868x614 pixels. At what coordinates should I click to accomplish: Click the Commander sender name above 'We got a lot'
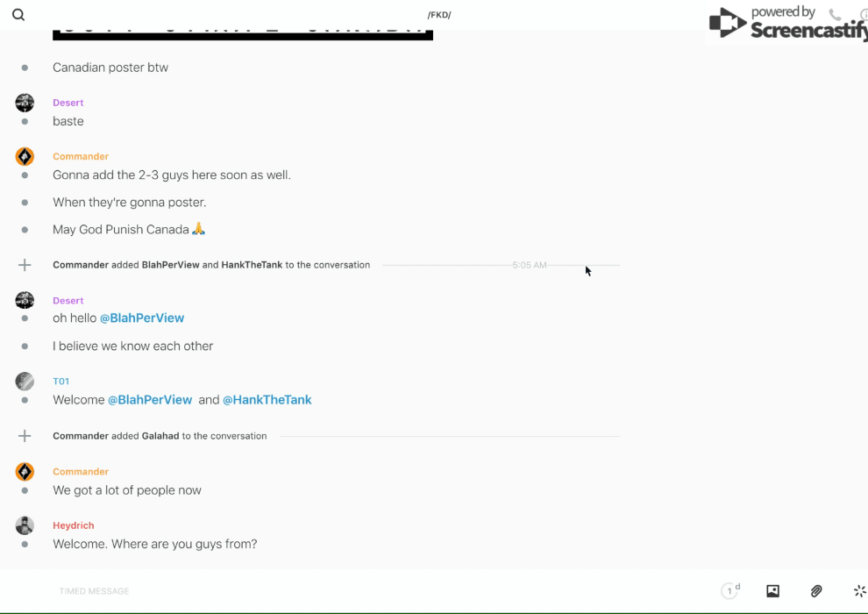click(81, 472)
